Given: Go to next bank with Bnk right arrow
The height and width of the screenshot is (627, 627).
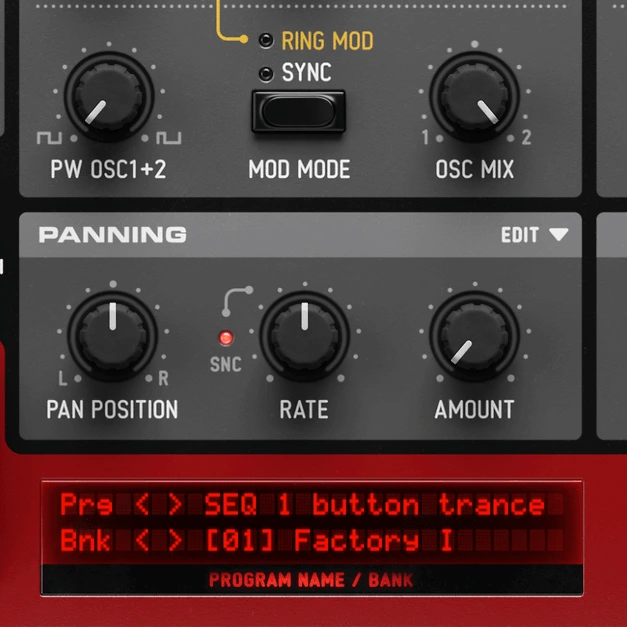Looking at the screenshot, I should [x=176, y=542].
